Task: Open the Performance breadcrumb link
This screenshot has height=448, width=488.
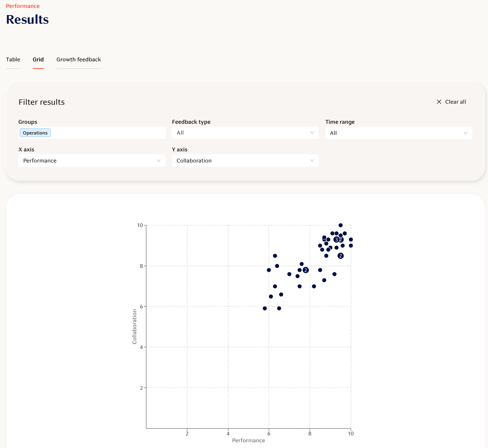Action: [23, 6]
